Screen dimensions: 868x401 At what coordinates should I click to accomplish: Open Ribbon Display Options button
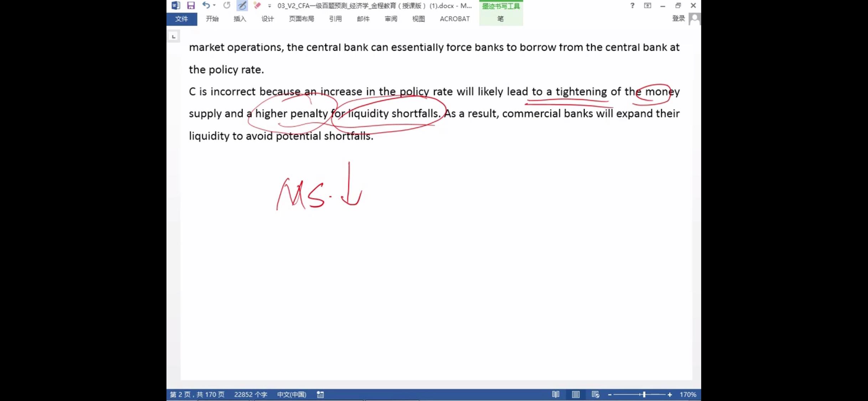tap(647, 5)
